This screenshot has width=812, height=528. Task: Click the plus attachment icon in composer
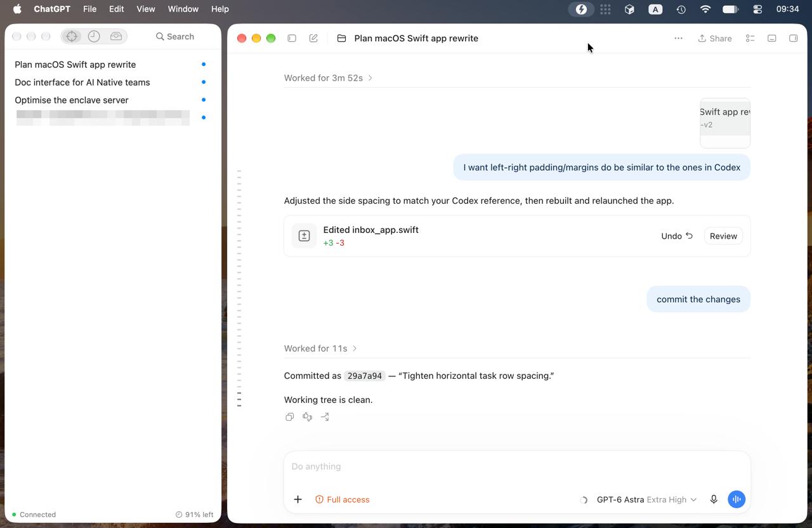click(x=298, y=499)
